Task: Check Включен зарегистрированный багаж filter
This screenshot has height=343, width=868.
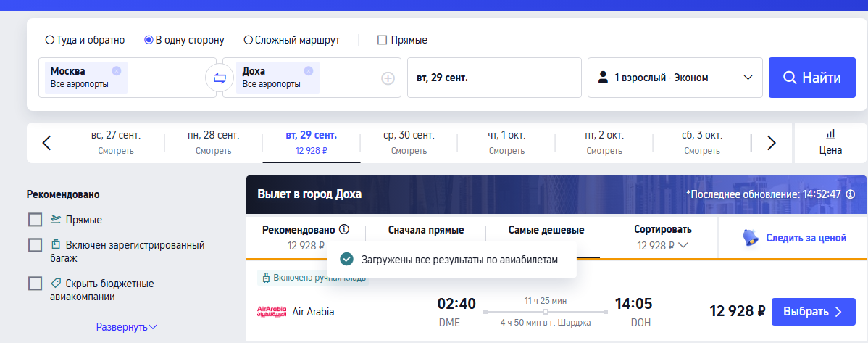Action: (35, 245)
